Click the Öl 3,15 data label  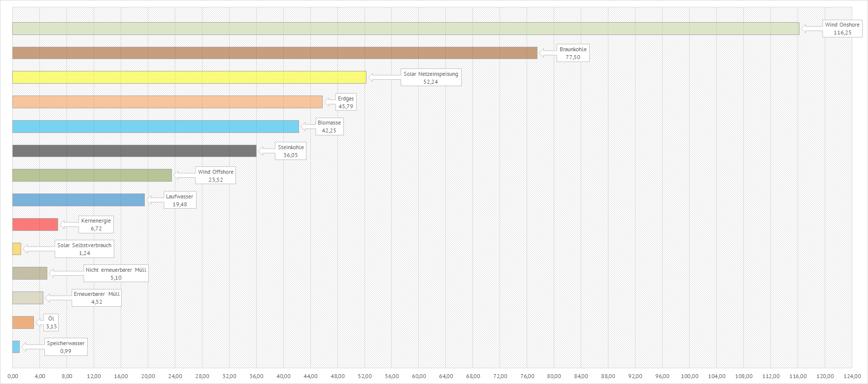(x=51, y=322)
